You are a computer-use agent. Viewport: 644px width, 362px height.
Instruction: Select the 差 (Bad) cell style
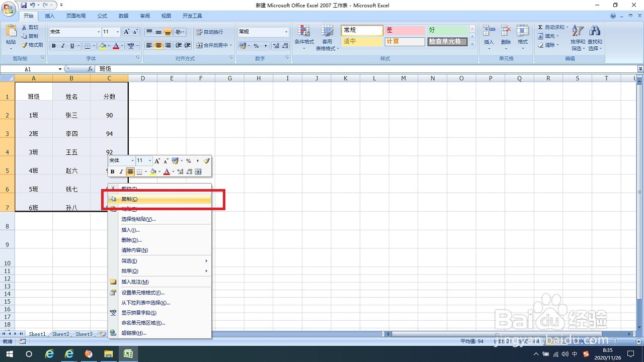pos(405,31)
